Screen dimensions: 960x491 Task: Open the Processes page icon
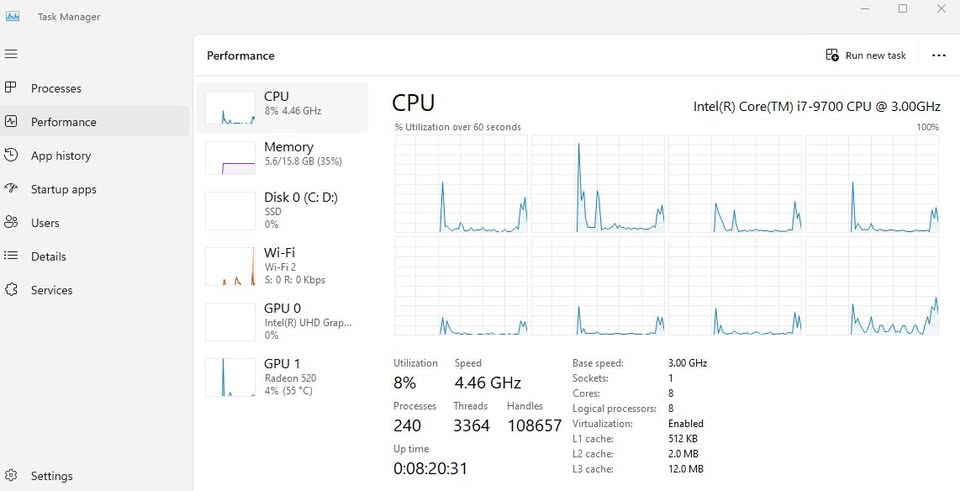click(10, 88)
